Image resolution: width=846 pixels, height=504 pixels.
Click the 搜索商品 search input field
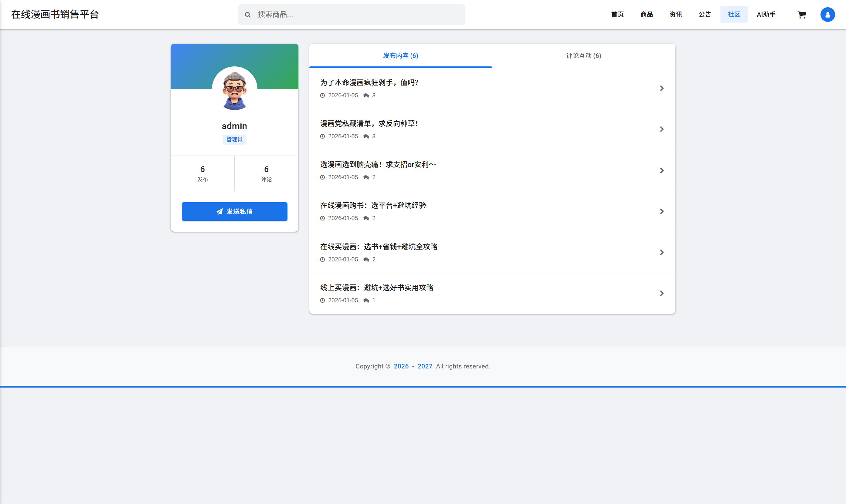click(x=352, y=14)
